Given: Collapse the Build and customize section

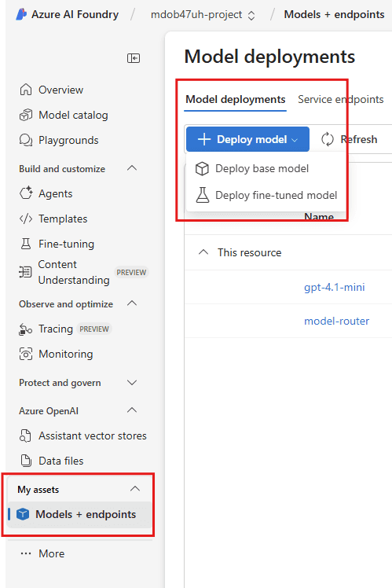Looking at the screenshot, I should 132,168.
